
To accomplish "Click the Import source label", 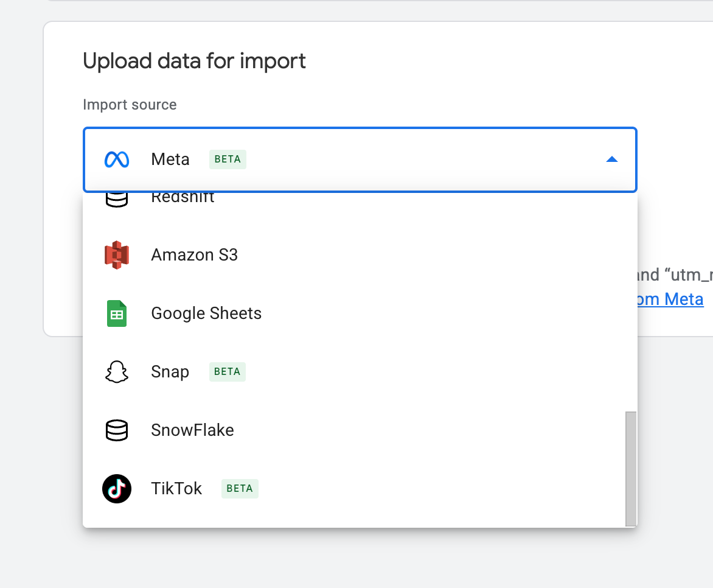I will point(130,105).
